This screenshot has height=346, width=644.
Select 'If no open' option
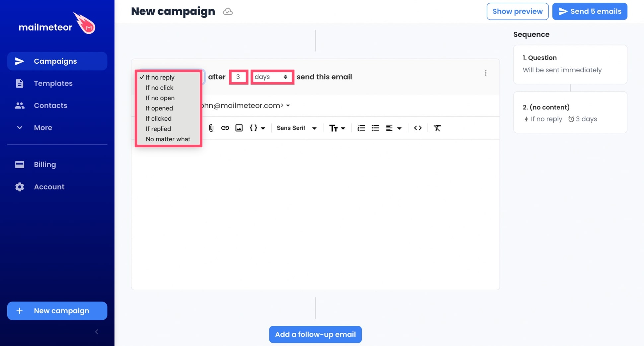coord(168,98)
